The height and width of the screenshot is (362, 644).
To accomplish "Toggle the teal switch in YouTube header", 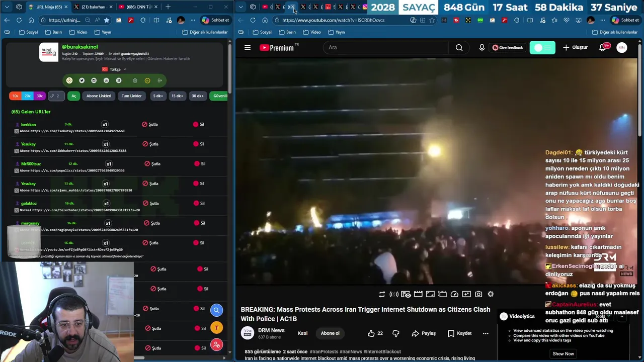I will [542, 48].
